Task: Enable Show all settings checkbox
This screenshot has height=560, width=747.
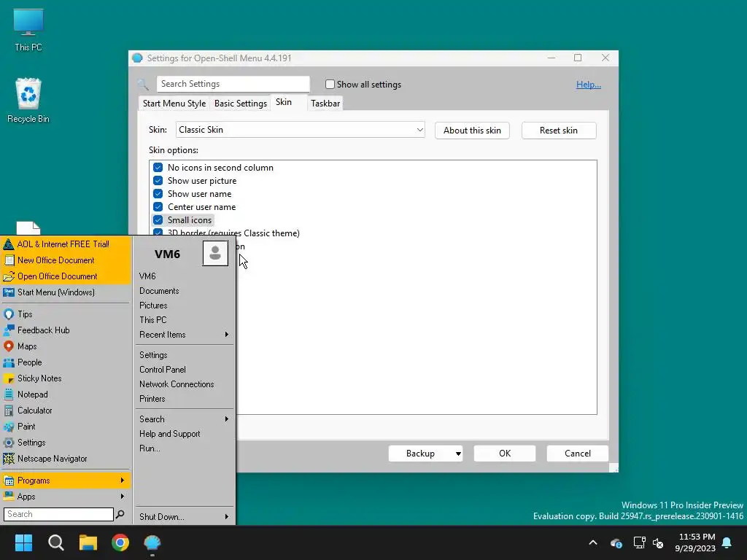Action: coord(330,85)
